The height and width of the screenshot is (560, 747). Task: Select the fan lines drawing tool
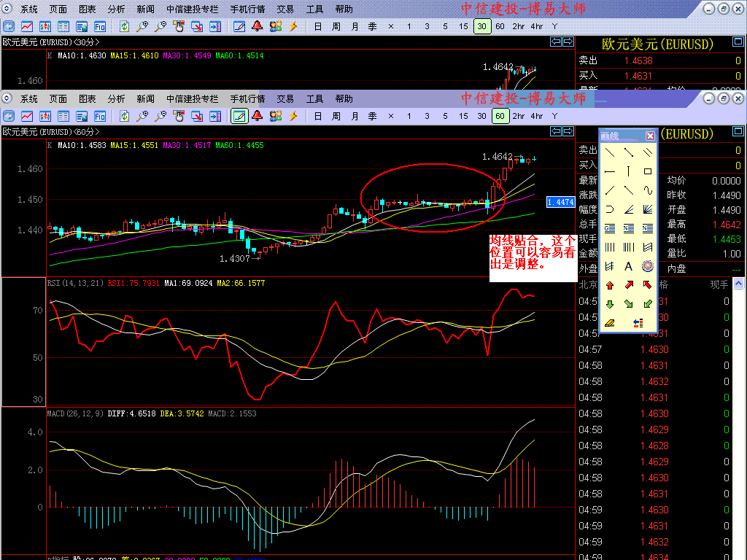tap(648, 209)
